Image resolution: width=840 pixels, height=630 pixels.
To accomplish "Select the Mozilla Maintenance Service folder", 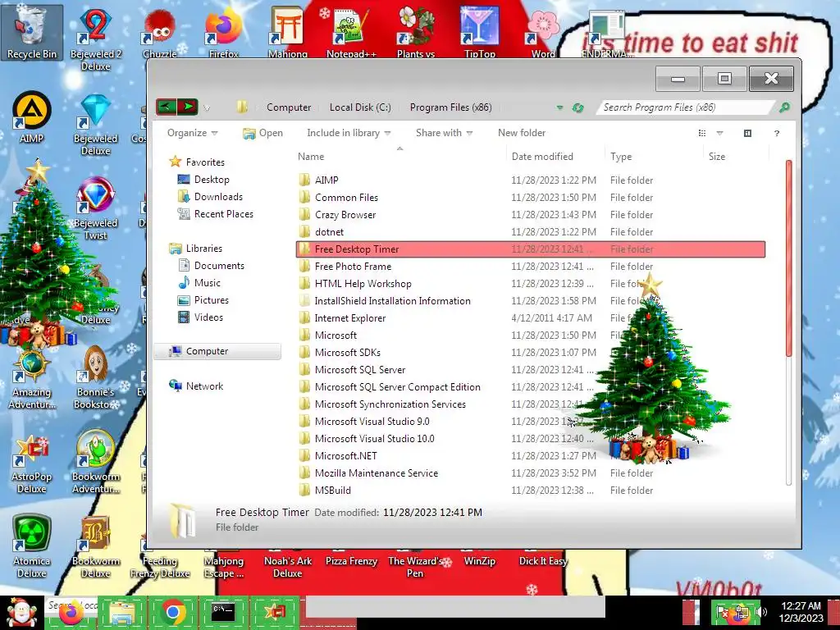I will (x=531, y=473).
